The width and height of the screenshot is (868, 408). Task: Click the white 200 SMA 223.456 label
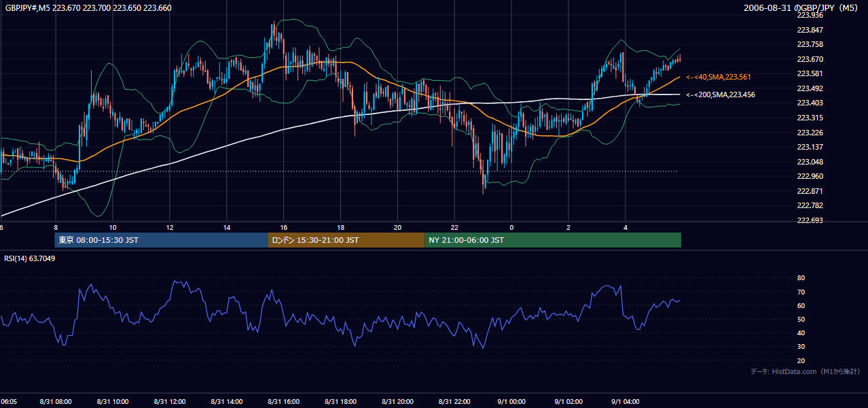(x=721, y=95)
